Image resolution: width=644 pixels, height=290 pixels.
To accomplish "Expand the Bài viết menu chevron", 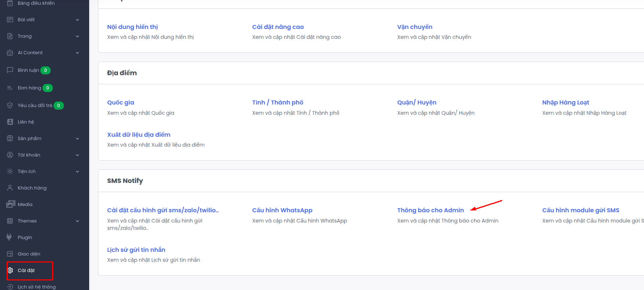I will pos(77,20).
